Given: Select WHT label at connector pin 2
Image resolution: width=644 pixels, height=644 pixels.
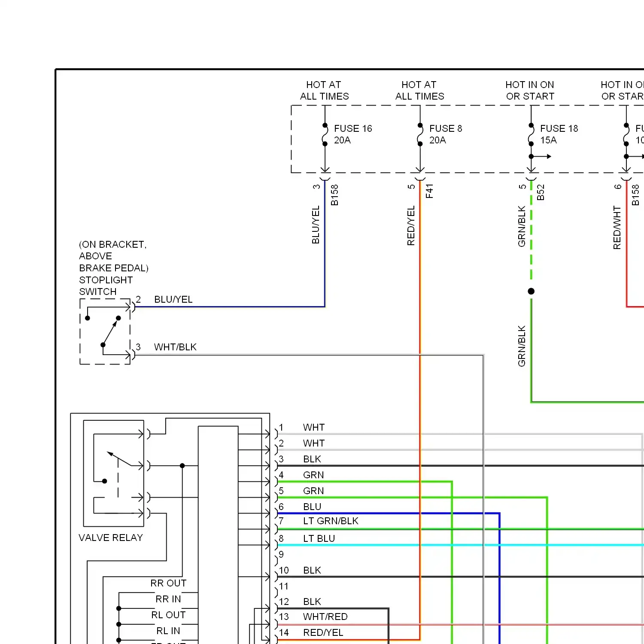Looking at the screenshot, I should click(314, 444).
